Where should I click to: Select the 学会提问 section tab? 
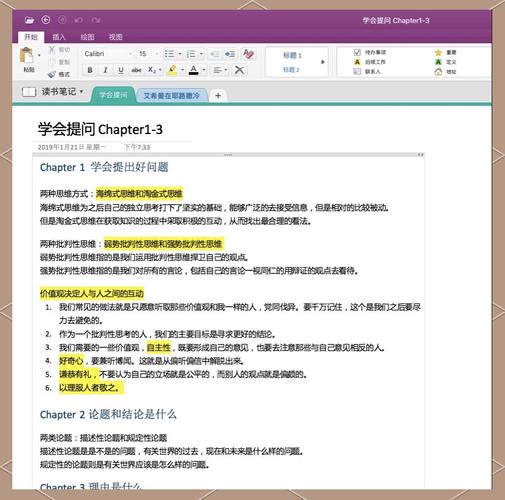click(x=113, y=95)
